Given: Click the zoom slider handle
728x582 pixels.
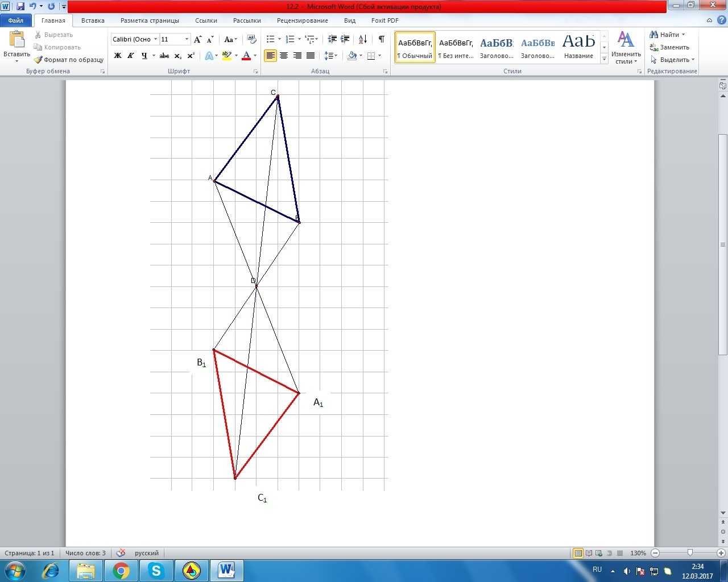Looking at the screenshot, I should click(690, 553).
